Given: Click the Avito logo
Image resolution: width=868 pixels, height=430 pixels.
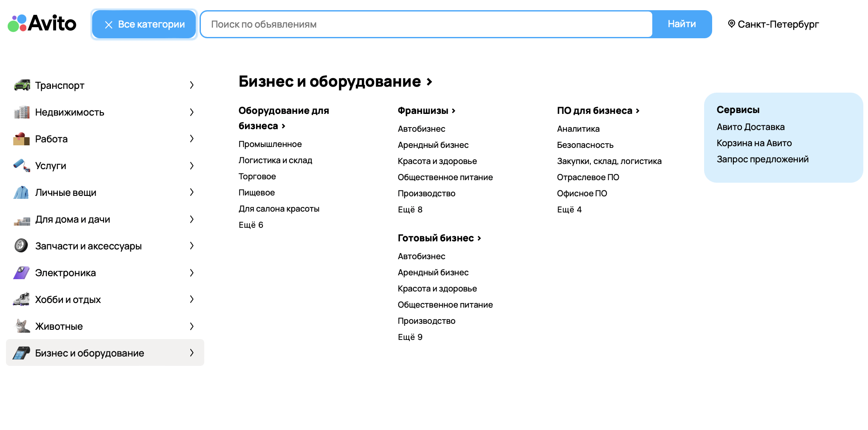Looking at the screenshot, I should point(42,23).
